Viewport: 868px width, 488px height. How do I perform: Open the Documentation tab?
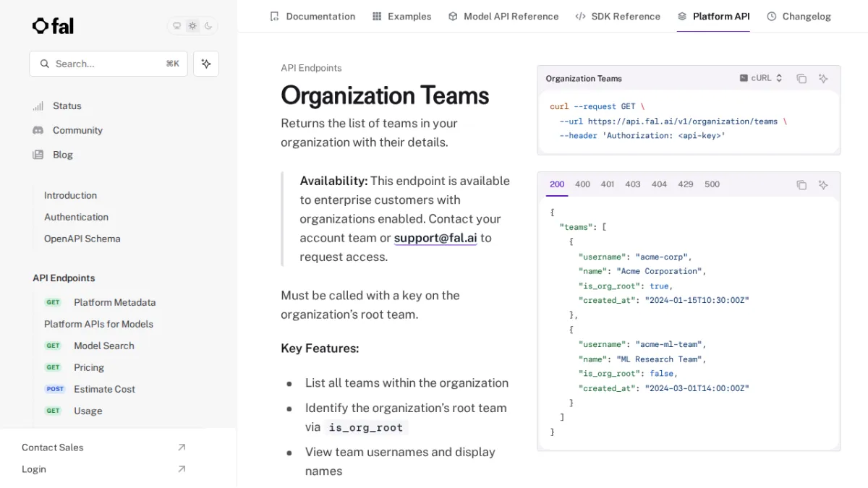[312, 16]
